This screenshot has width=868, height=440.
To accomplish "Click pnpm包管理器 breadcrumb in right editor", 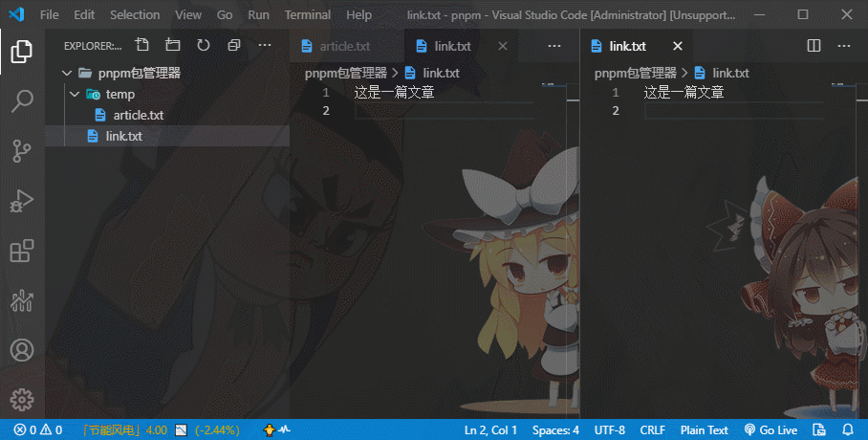I will pos(636,73).
